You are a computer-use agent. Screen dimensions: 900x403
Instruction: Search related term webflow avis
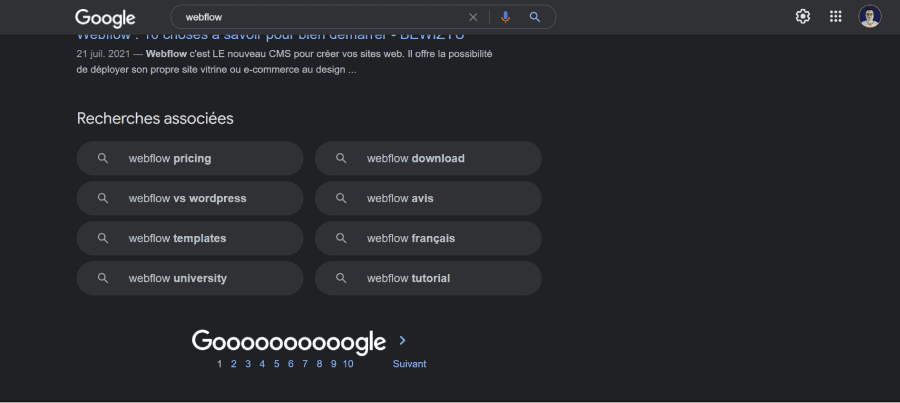428,199
